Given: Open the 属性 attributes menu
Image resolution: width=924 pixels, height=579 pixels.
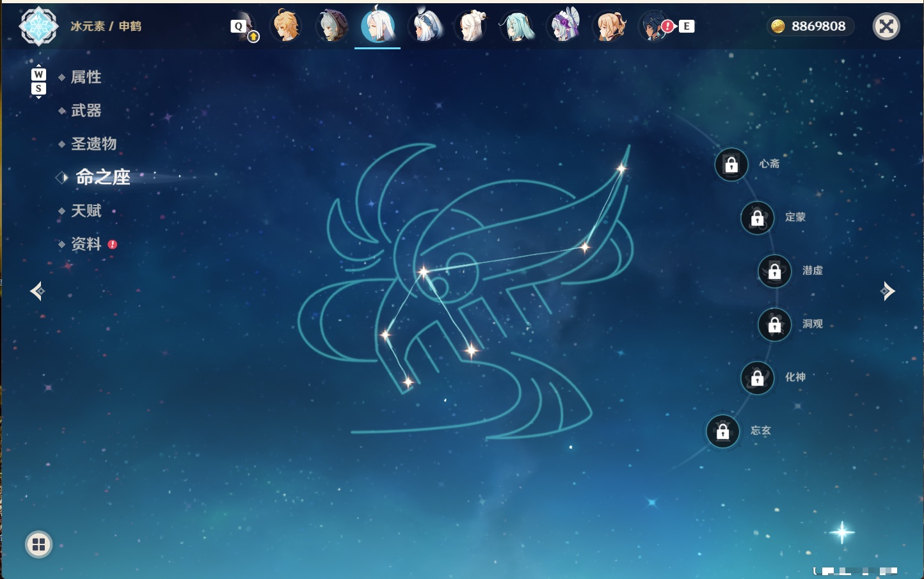Looking at the screenshot, I should tap(86, 77).
